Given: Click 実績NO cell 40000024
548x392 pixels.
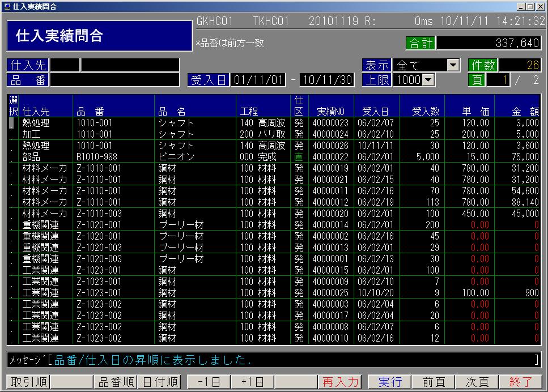Looking at the screenshot, I should click(330, 134).
